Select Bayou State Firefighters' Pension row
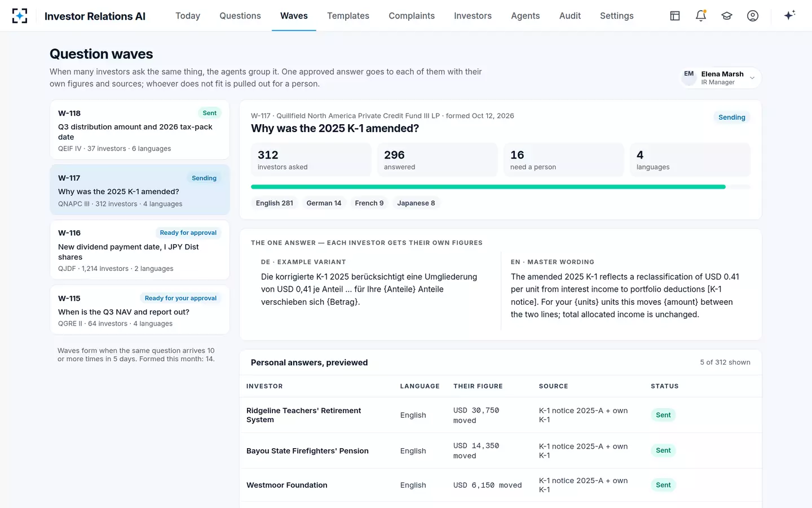The width and height of the screenshot is (812, 508). coord(501,450)
